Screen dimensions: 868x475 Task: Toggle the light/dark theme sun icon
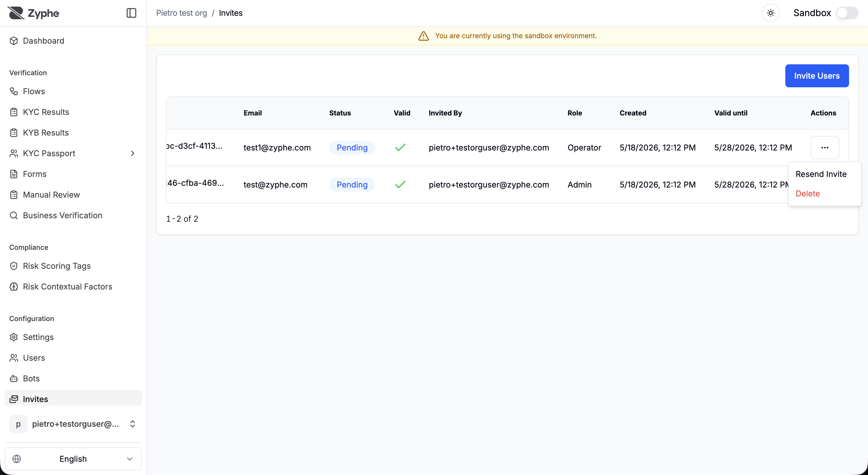tap(771, 13)
